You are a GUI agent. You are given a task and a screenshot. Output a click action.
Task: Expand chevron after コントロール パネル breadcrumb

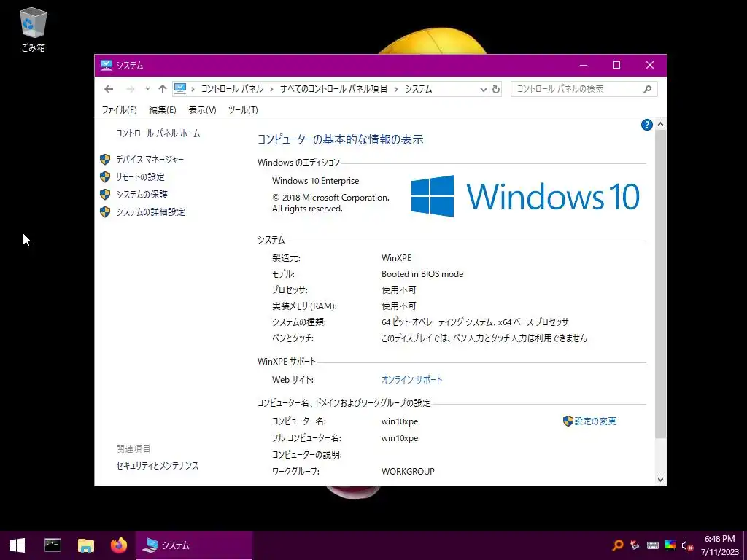click(x=271, y=89)
